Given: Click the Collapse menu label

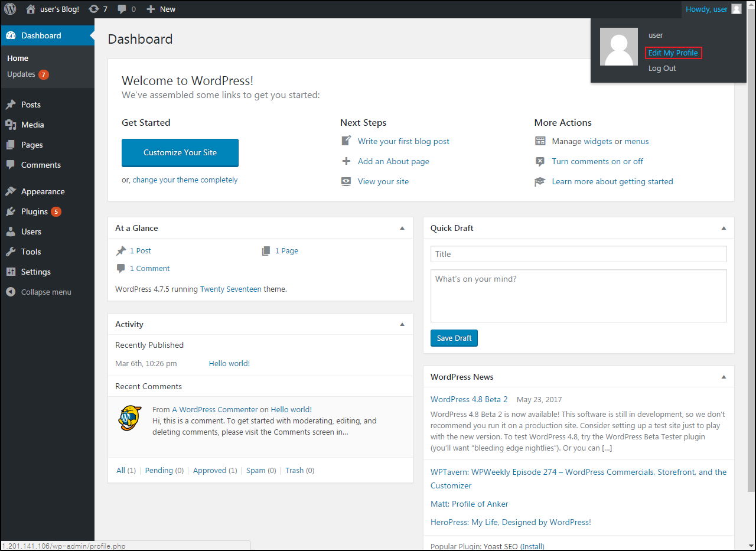Looking at the screenshot, I should click(x=46, y=292).
